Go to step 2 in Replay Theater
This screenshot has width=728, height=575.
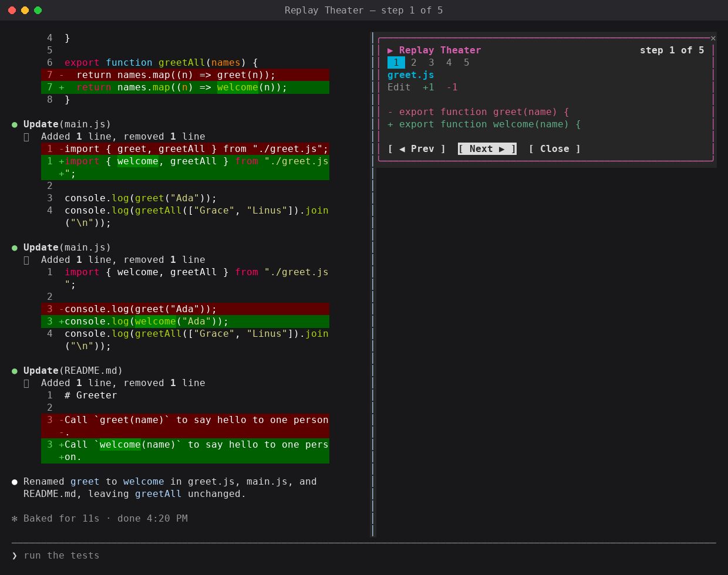pos(414,63)
